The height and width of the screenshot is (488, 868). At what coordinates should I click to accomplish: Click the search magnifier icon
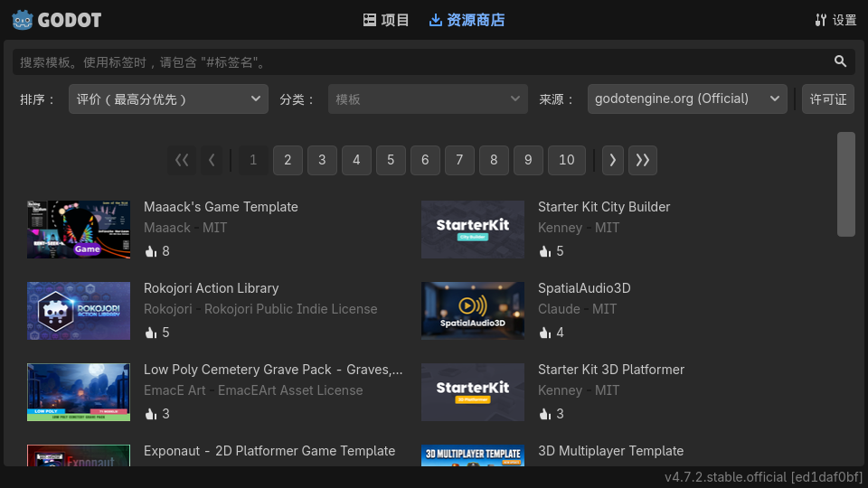(x=840, y=61)
